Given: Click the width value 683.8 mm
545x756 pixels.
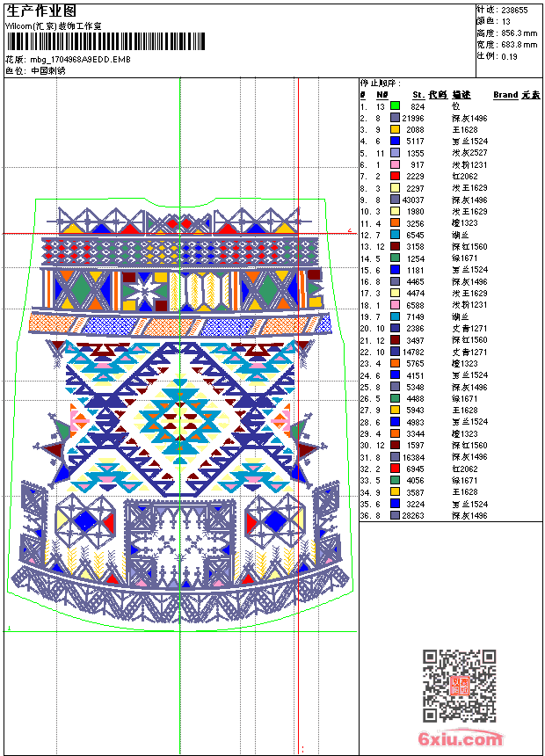Looking at the screenshot, I should pyautogui.click(x=520, y=45).
